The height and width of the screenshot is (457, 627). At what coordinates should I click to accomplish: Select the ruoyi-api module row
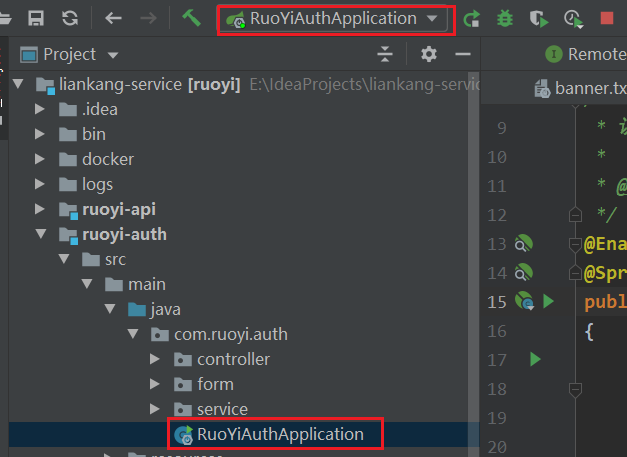pos(244,209)
